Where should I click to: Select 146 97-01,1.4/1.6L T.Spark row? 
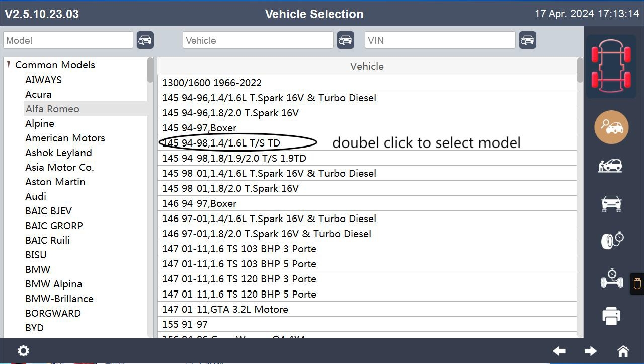click(x=367, y=219)
